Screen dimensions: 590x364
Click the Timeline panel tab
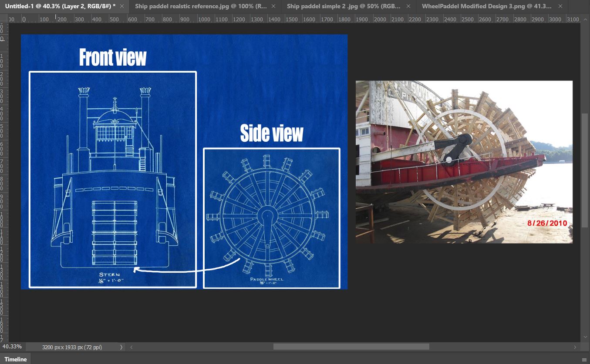coord(16,359)
